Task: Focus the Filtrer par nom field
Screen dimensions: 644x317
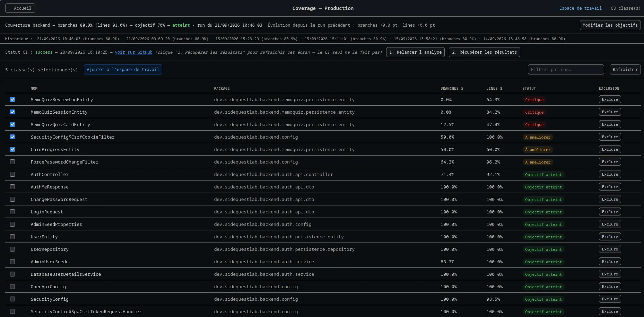Action: point(566,70)
